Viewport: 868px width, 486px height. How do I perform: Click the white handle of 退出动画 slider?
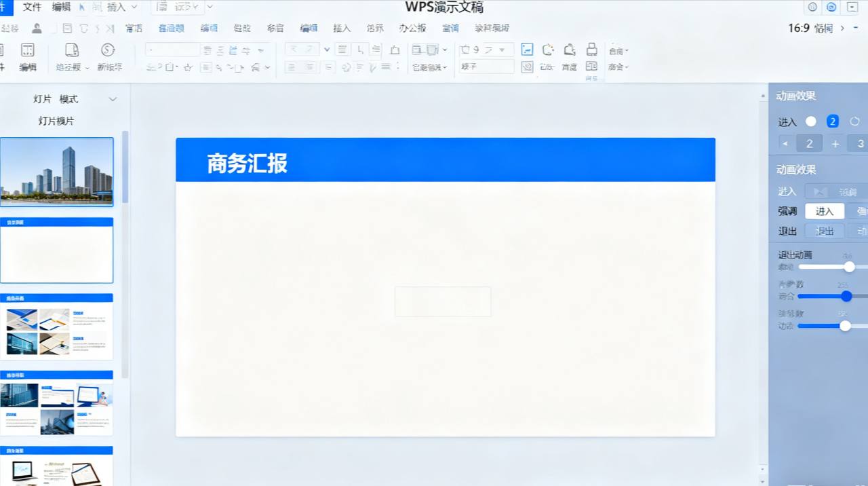[x=849, y=267]
